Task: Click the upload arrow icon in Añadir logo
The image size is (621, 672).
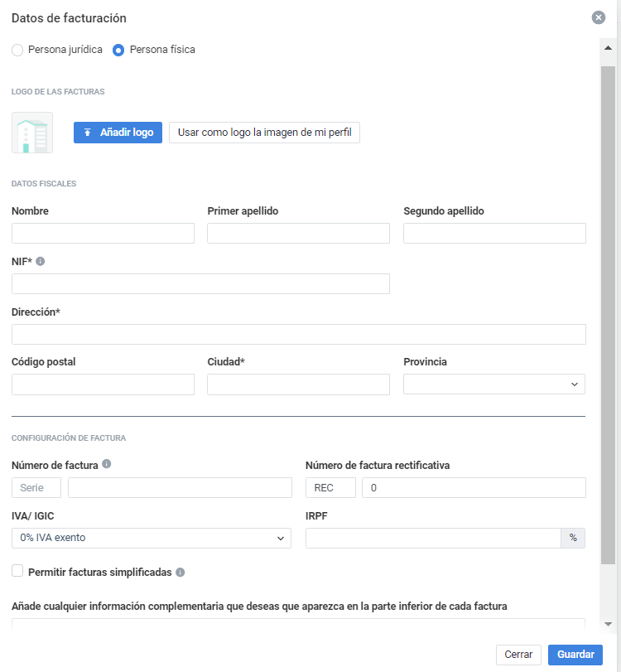Action: (x=87, y=132)
